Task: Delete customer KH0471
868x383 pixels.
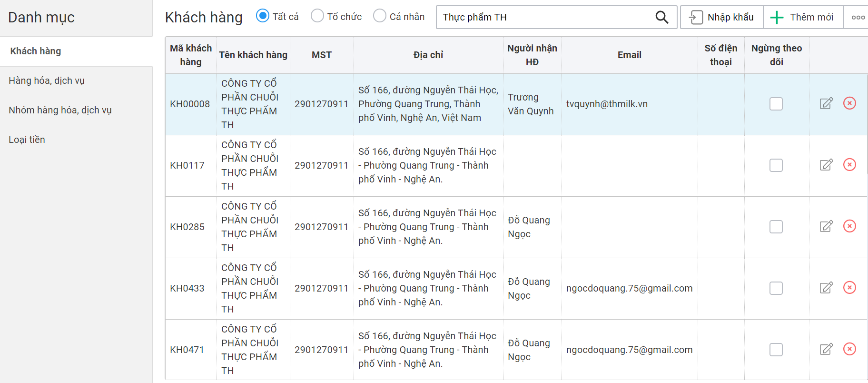Action: (x=849, y=349)
